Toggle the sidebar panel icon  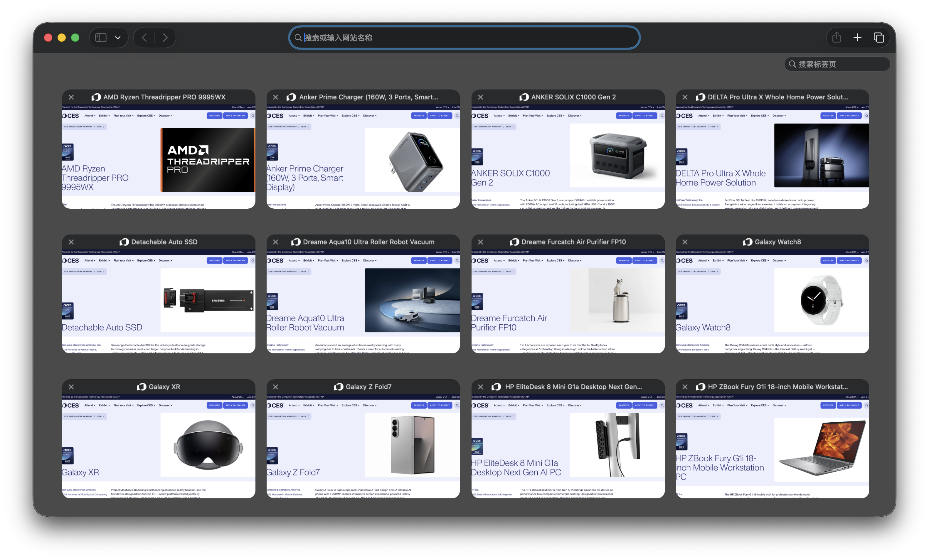tap(101, 38)
